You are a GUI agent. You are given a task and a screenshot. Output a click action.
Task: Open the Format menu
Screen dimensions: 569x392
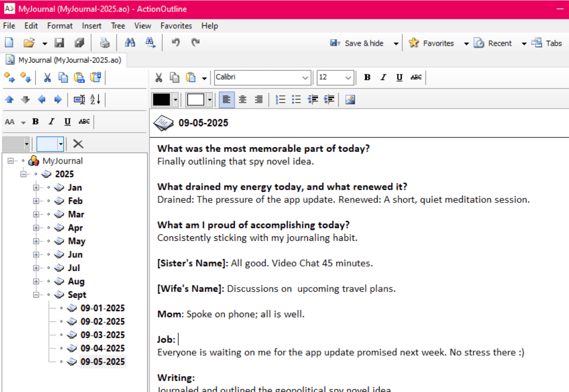pos(60,26)
